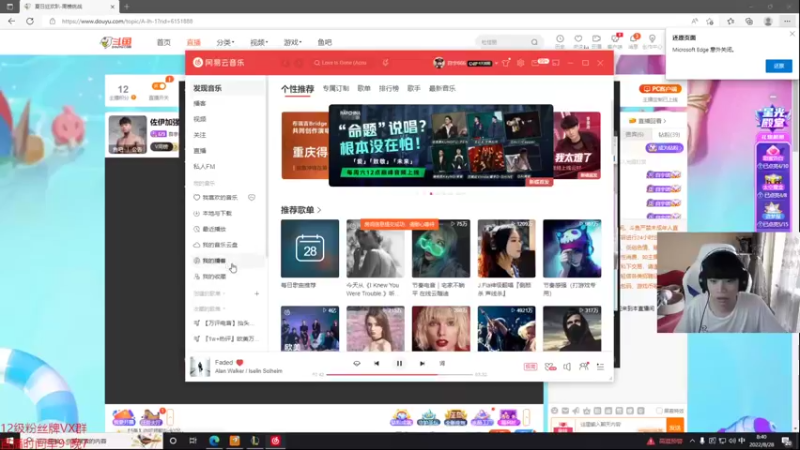Screen dimensions: 800x450
Task: Open the center rap banner in carousel
Action: point(441,145)
